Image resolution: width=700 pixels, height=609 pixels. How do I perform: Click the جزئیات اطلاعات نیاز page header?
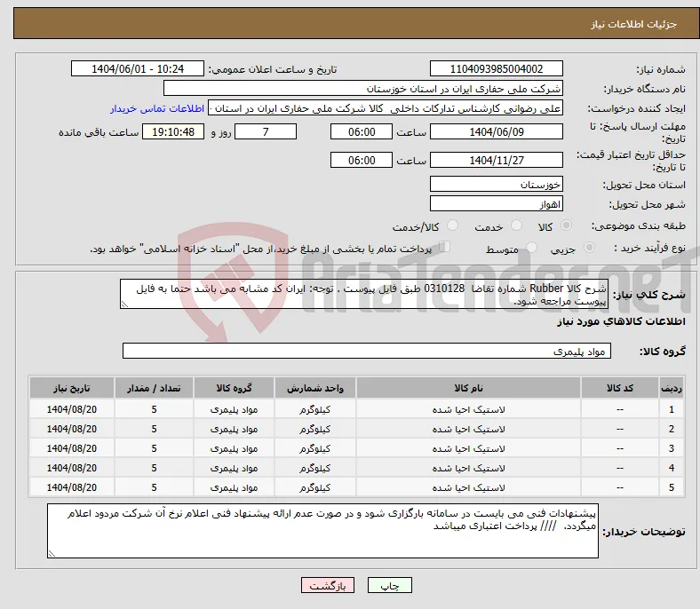[x=634, y=24]
